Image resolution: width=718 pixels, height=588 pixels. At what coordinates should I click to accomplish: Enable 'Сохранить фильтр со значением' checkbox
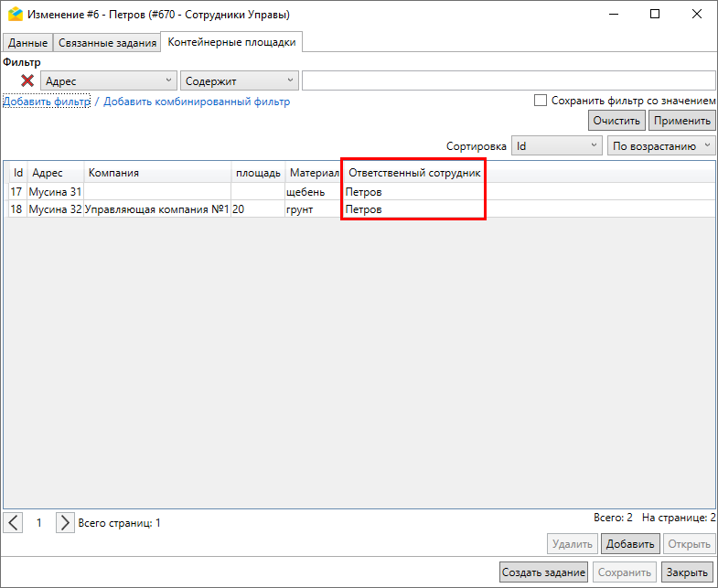pos(541,101)
